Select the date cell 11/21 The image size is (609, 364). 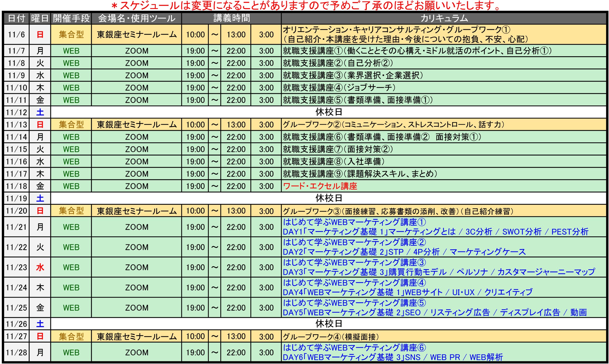click(x=16, y=227)
